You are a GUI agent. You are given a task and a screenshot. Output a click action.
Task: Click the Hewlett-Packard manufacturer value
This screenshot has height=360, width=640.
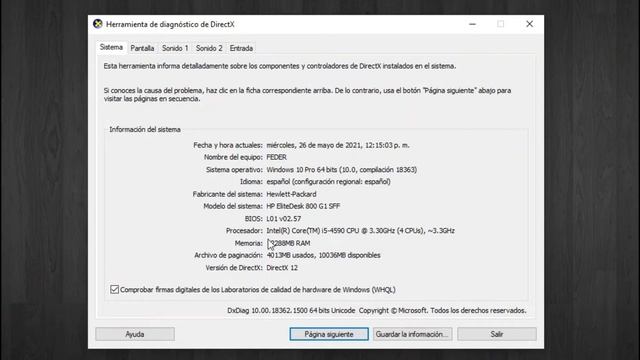291,194
